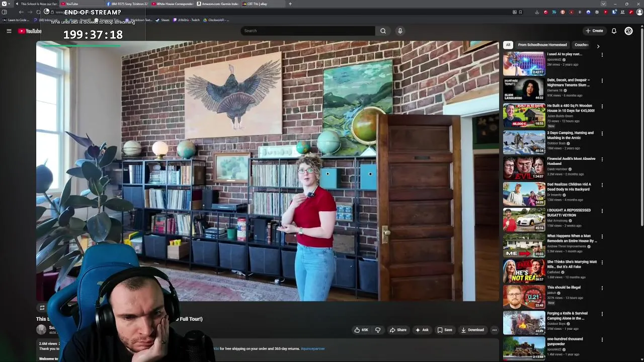Toggle the browser side panel icon

point(5,12)
